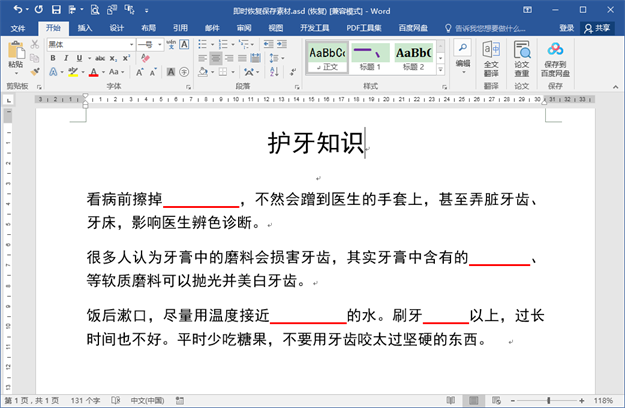Apply bold formatting with the B button
The height and width of the screenshot is (408, 625).
[52, 59]
